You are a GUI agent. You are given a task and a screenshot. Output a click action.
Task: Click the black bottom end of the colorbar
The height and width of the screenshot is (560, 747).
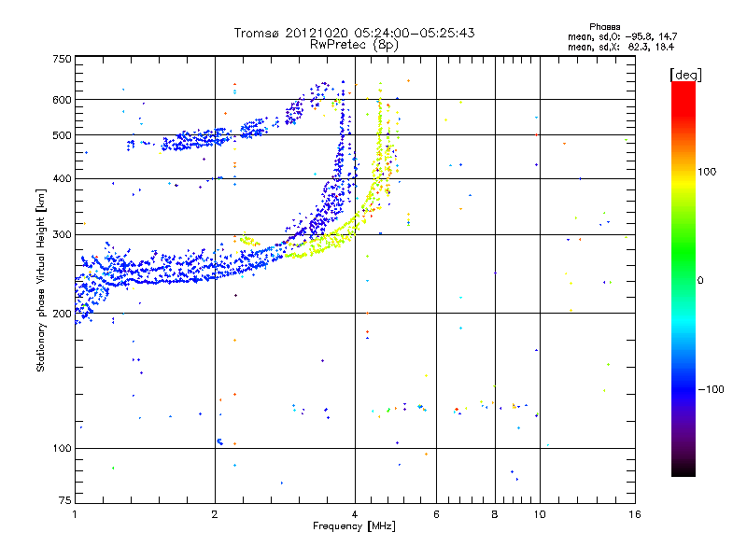tap(684, 469)
